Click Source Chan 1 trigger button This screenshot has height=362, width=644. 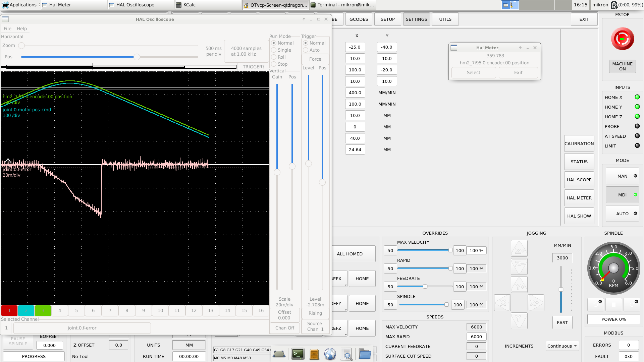(x=315, y=326)
